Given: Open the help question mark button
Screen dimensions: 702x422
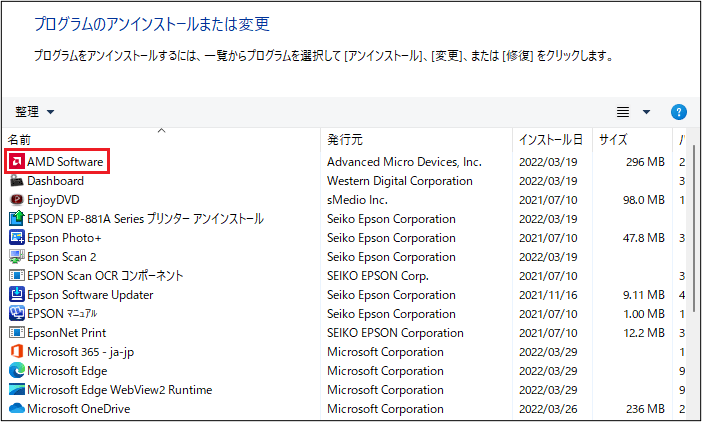Looking at the screenshot, I should [x=679, y=112].
